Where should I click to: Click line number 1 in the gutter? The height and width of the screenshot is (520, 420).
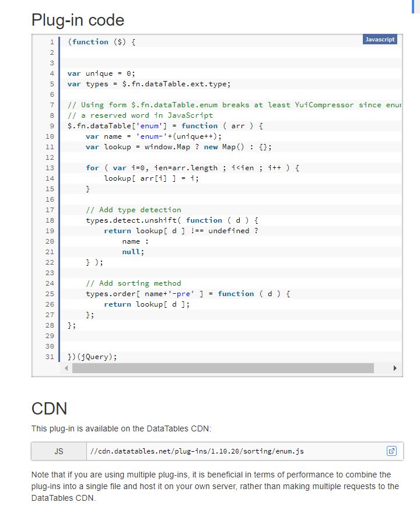(x=52, y=42)
